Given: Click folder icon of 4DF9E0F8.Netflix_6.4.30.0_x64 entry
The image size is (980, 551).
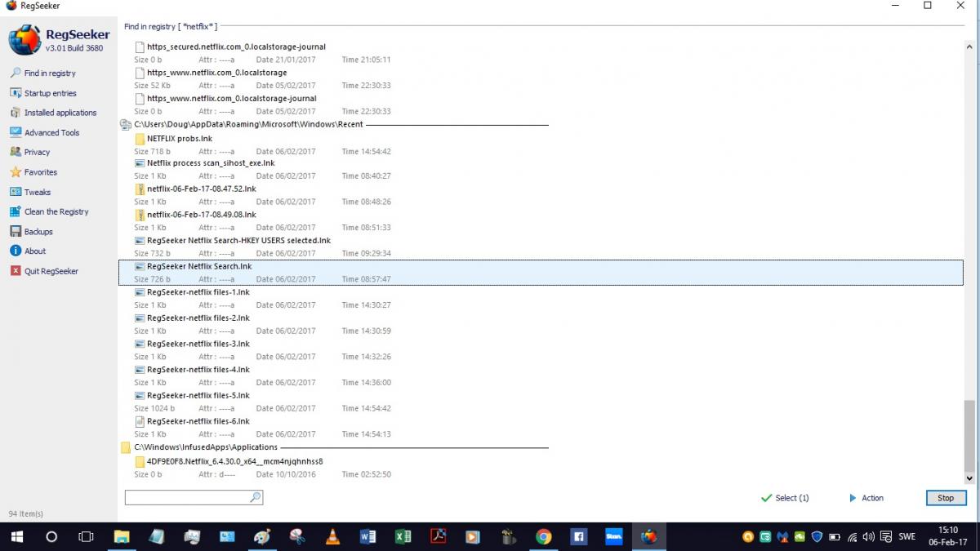Looking at the screenshot, I should coord(140,462).
